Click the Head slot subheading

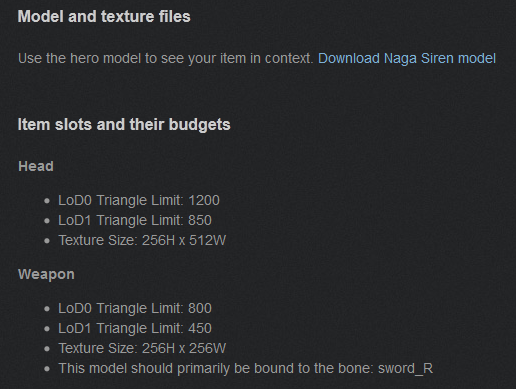[x=36, y=166]
